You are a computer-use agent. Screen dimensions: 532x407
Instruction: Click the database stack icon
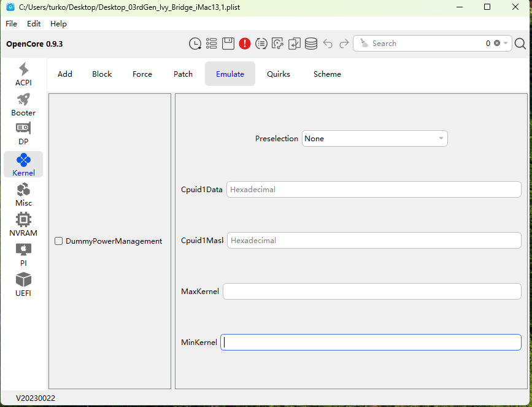[x=311, y=44]
